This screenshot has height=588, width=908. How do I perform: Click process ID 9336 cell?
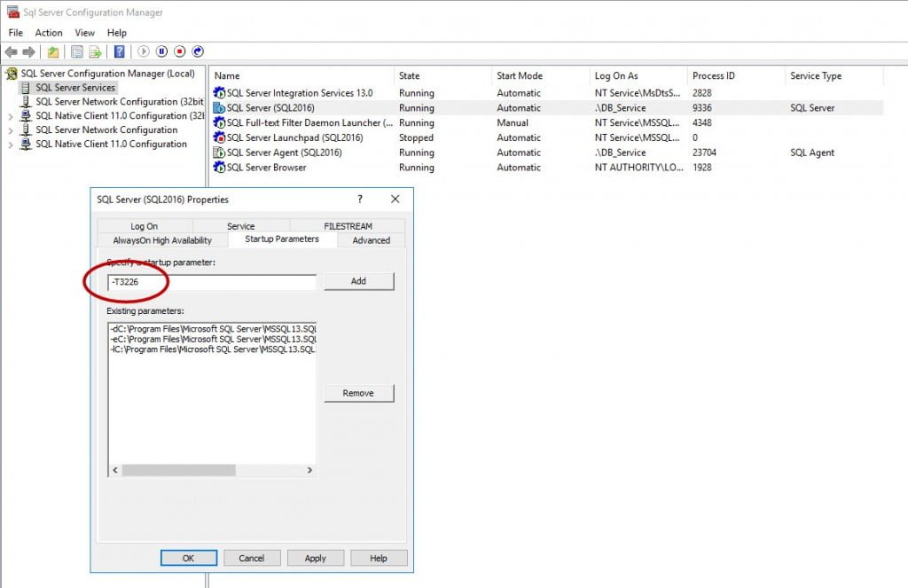click(x=702, y=107)
